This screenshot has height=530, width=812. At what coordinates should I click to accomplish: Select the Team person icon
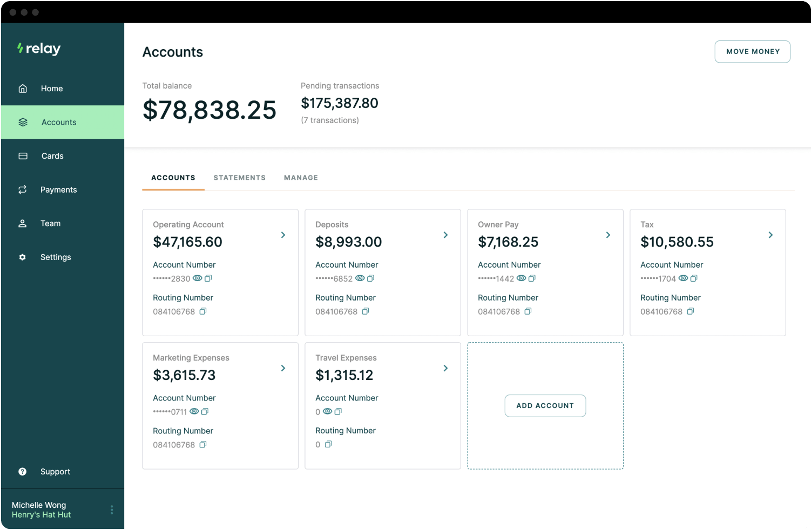pos(23,223)
